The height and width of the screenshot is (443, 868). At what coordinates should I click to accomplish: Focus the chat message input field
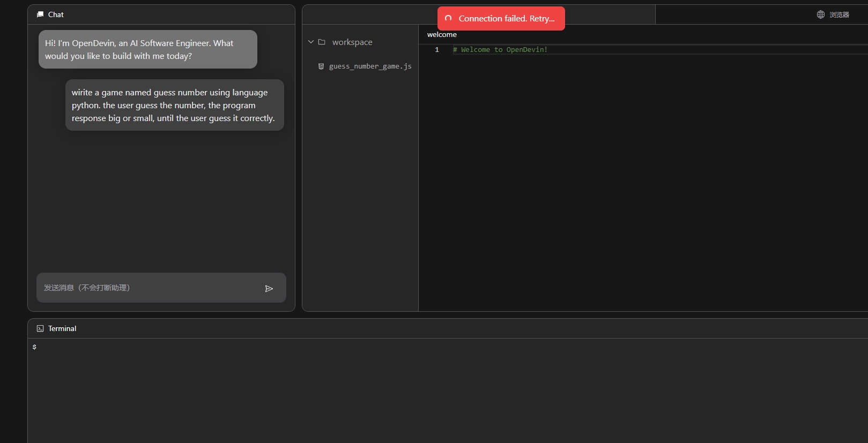(x=161, y=288)
